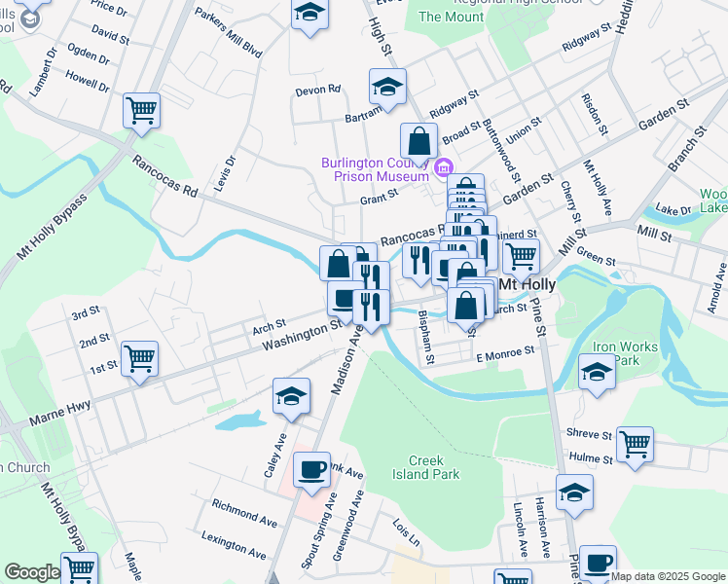This screenshot has height=584, width=728.
Task: Select the Devon Rd street label
Action: click(318, 91)
